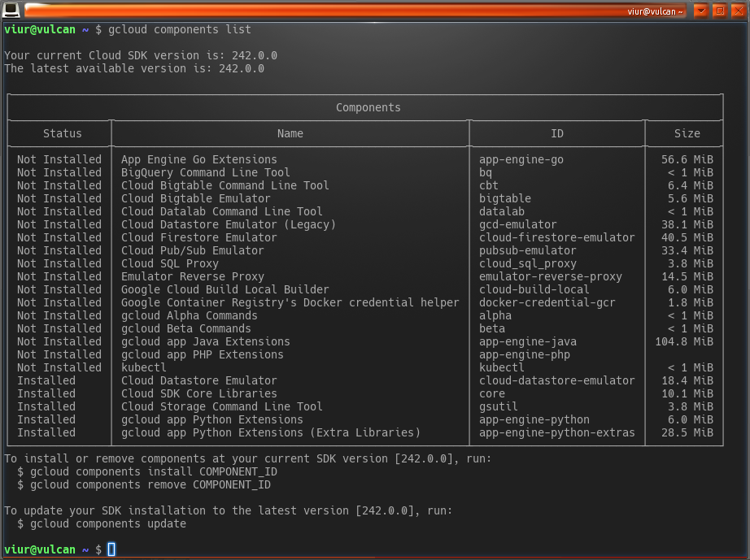This screenshot has height=560, width=750.
Task: Click 'BigQuery Command Line Tool' row name
Action: click(206, 172)
